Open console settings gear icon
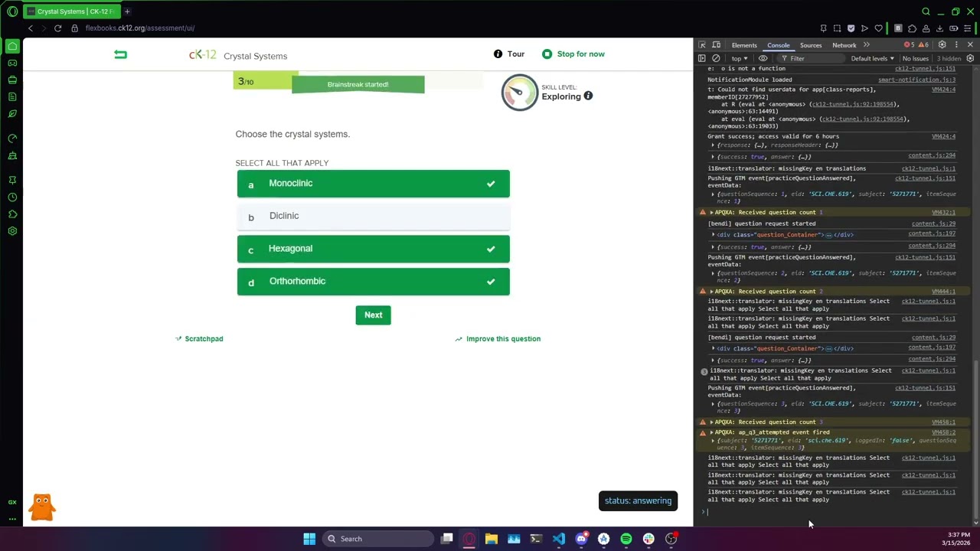Image resolution: width=980 pixels, height=551 pixels. coord(970,59)
